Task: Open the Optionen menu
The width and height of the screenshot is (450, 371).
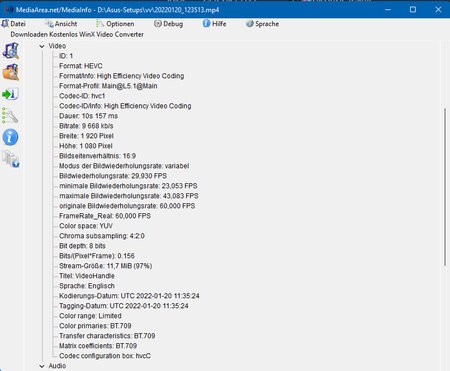Action: 115,24
